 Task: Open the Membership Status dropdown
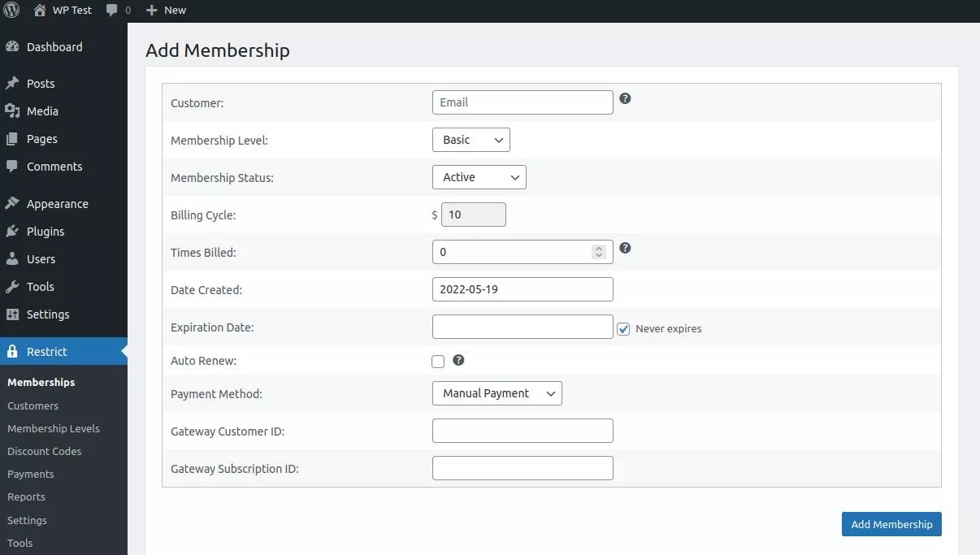point(479,177)
